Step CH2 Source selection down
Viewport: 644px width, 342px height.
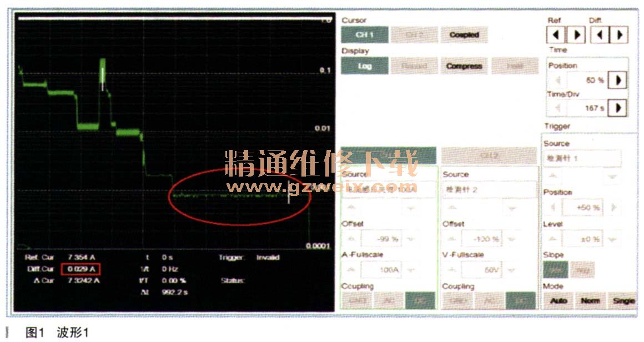(x=511, y=208)
